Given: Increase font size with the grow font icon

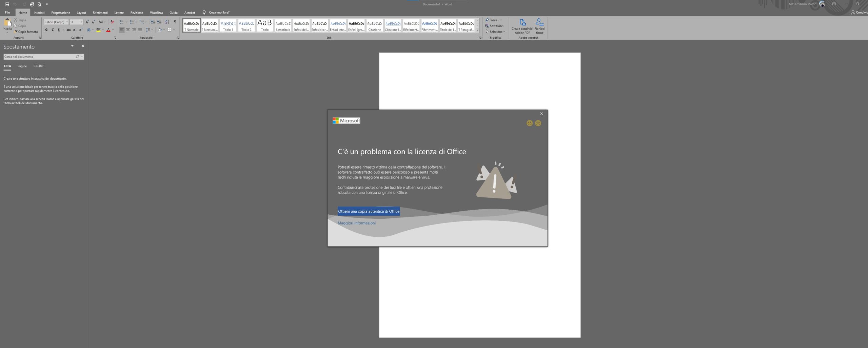Looking at the screenshot, I should pos(87,22).
